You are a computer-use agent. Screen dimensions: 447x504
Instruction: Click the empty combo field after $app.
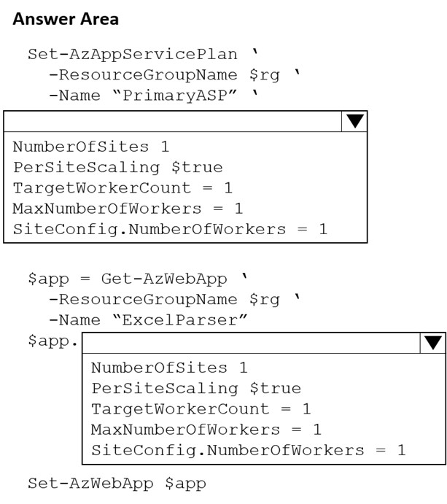pyautogui.click(x=251, y=343)
